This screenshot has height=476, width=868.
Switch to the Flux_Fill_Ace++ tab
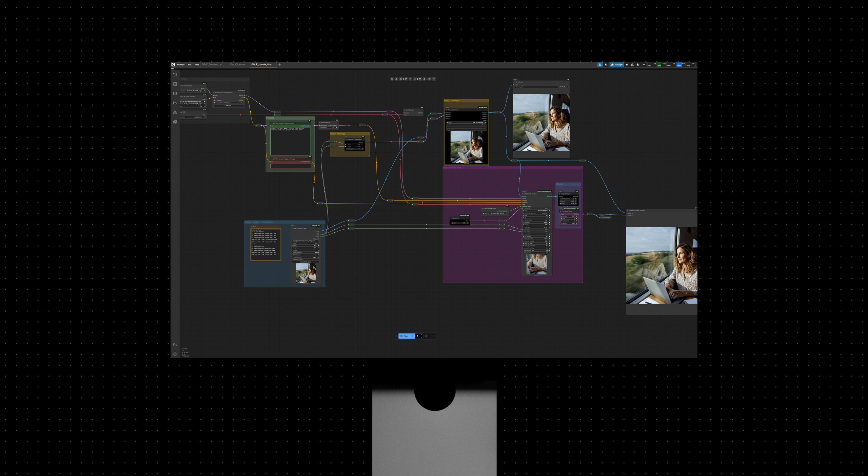pos(237,64)
